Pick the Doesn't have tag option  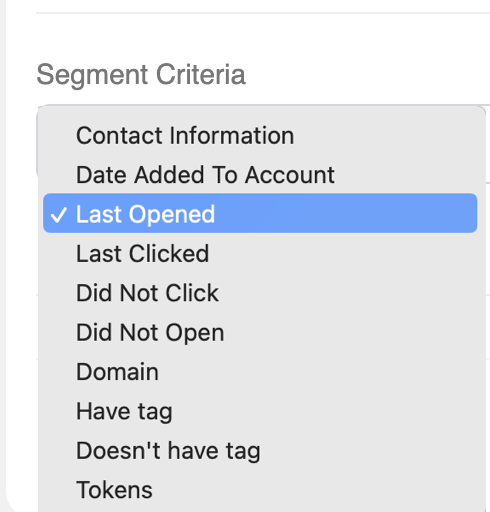(x=260, y=450)
